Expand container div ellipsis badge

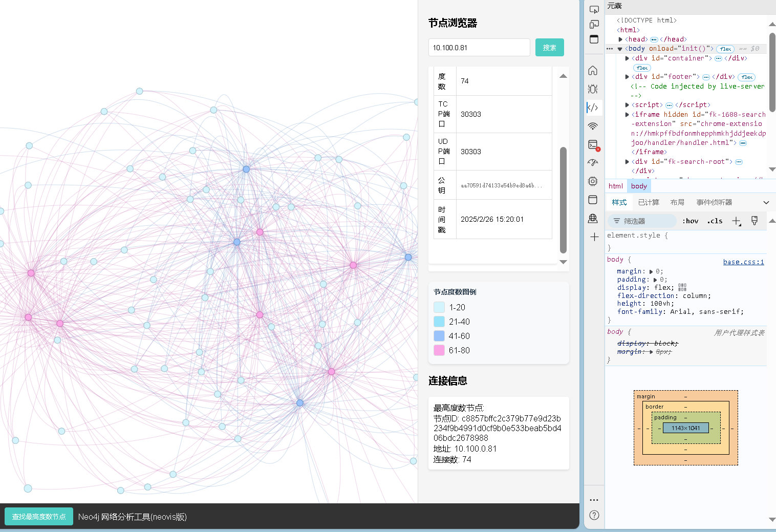pos(718,58)
